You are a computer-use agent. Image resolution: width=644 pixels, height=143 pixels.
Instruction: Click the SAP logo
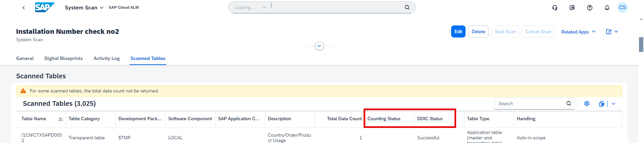click(x=44, y=7)
